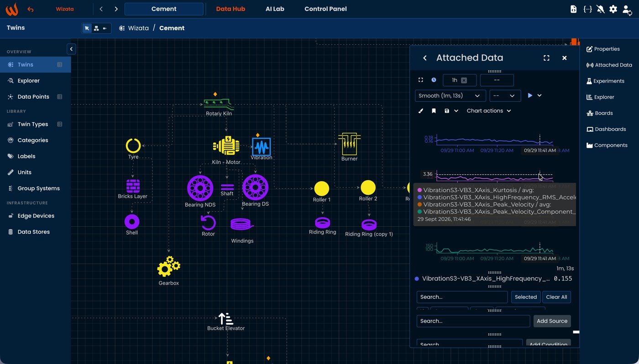The image size is (639, 364).
Task: Switch to the AI Lab tab
Action: click(275, 9)
